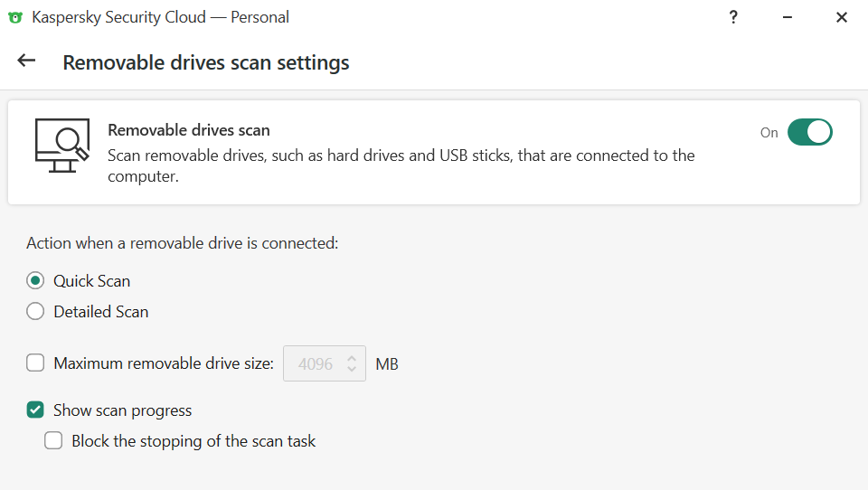Select the Detailed Scan option
This screenshot has width=868, height=490.
[x=35, y=312]
